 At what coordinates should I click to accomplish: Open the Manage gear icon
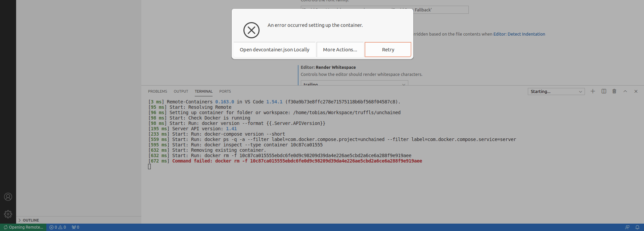point(8,214)
